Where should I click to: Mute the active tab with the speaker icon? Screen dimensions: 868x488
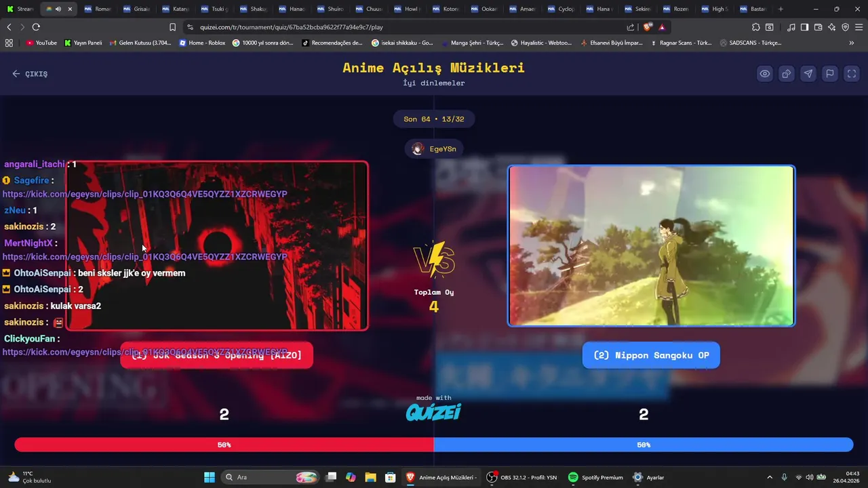[58, 9]
